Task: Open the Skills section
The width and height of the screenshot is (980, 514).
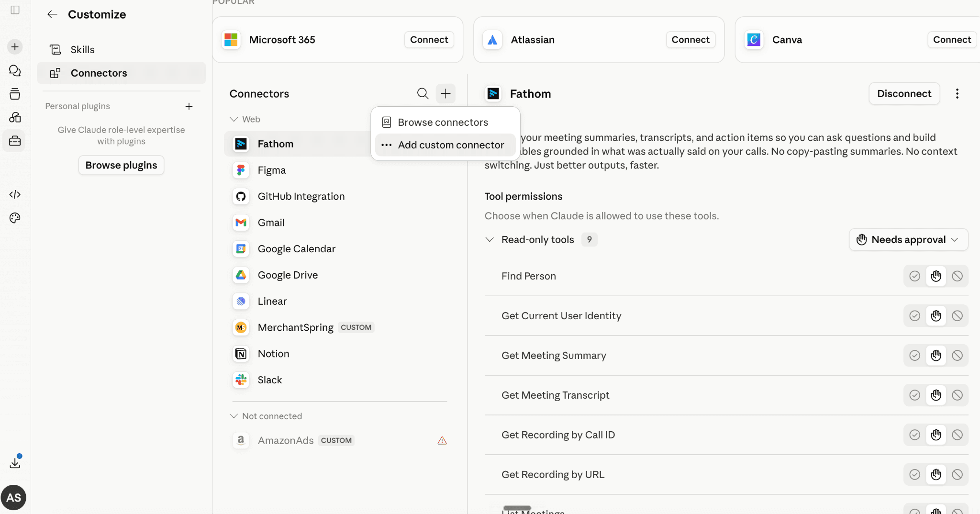Action: click(x=121, y=50)
